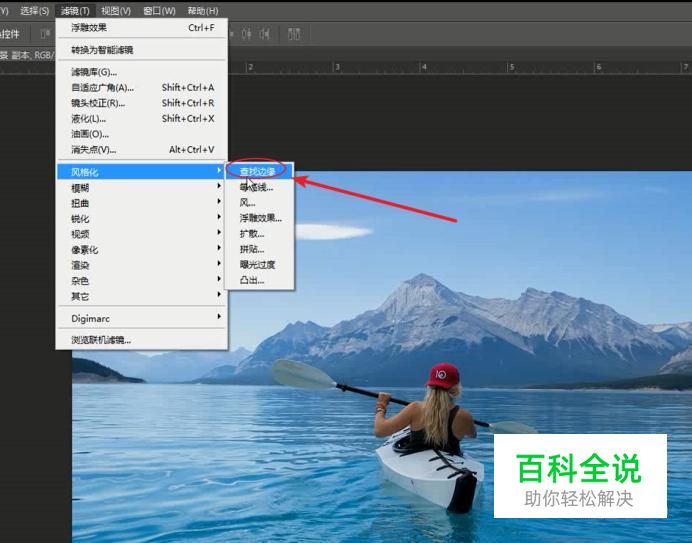Expand the 其它 submenu
Image resolution: width=692 pixels, height=543 pixels.
(142, 296)
